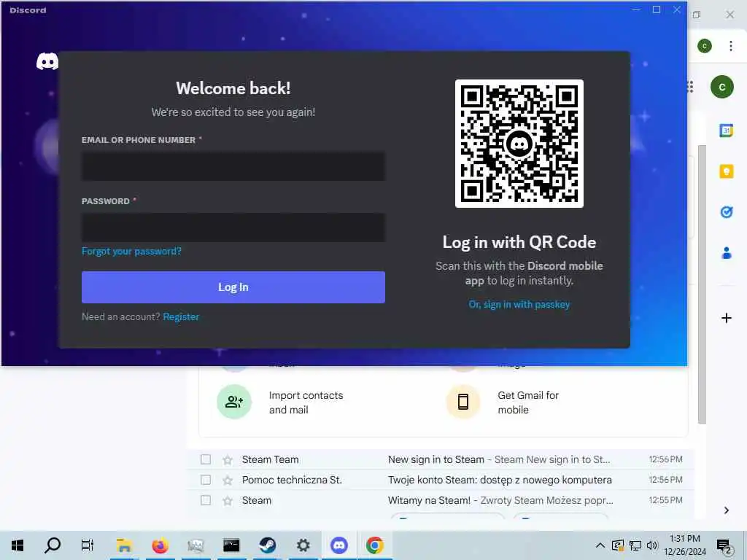The width and height of the screenshot is (747, 560).
Task: Show hidden system tray icons
Action: [600, 545]
